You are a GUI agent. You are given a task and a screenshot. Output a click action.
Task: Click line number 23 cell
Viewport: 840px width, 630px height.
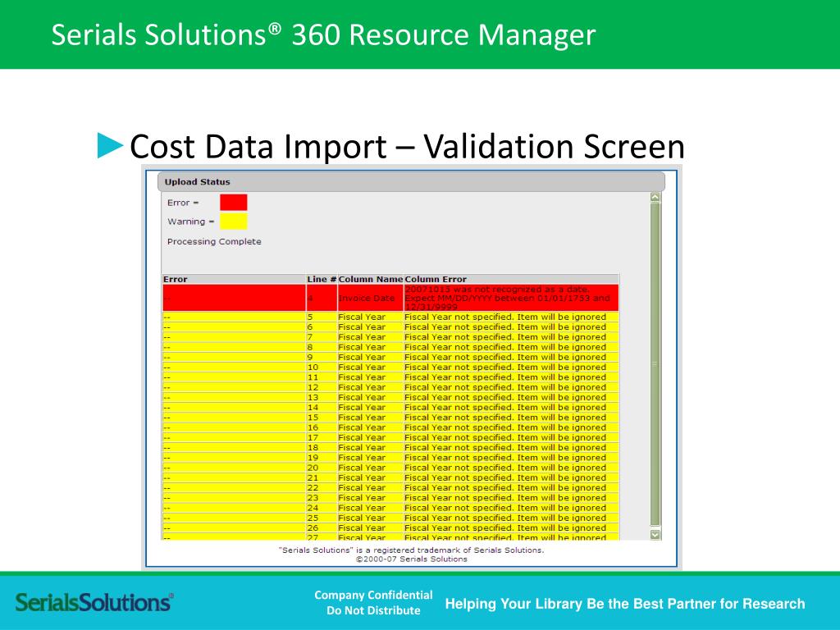tap(322, 498)
